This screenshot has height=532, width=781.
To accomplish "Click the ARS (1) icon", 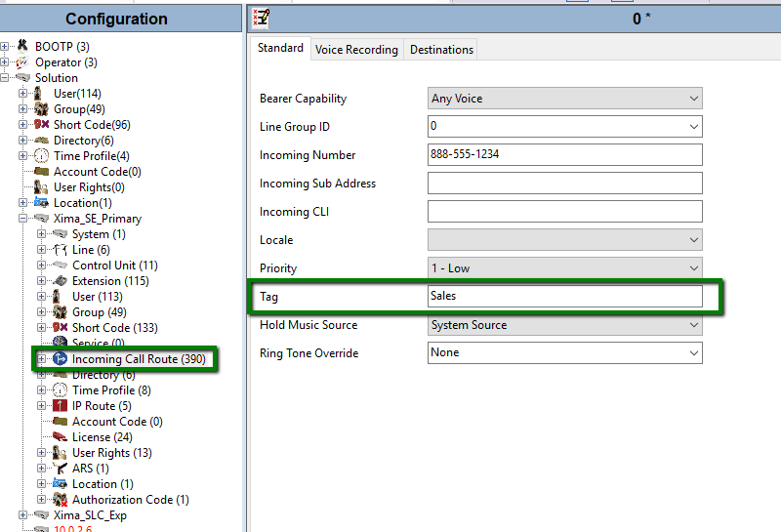I will click(60, 469).
